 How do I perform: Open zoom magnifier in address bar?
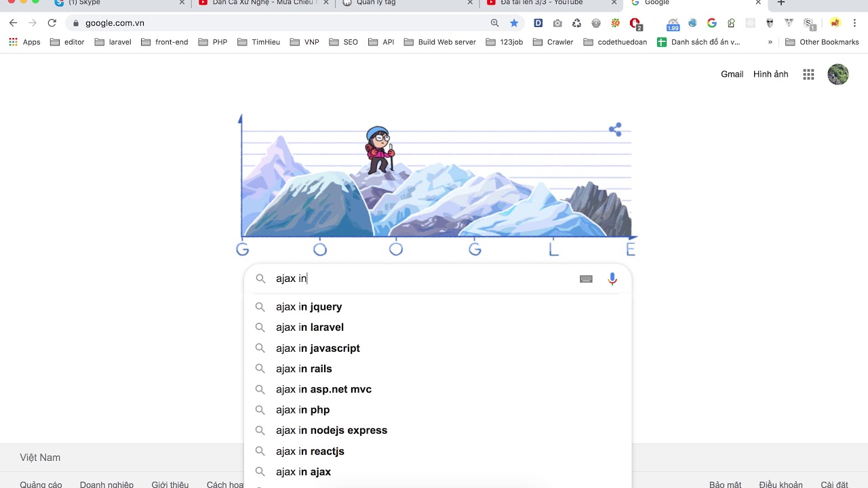[495, 23]
